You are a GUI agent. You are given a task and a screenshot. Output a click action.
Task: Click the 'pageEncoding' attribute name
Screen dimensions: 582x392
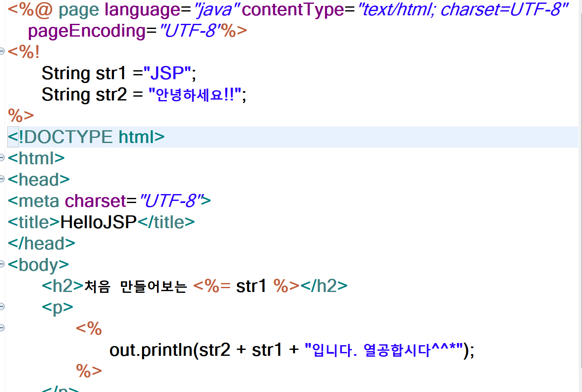(87, 31)
